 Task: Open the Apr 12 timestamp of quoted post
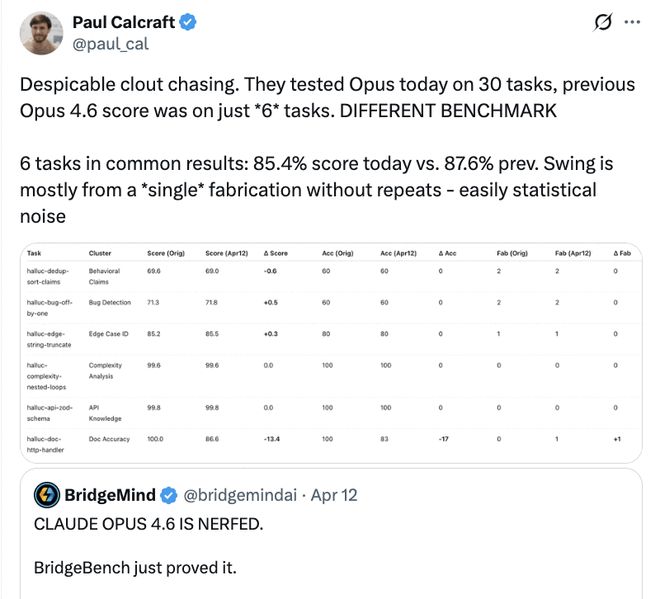pos(334,494)
